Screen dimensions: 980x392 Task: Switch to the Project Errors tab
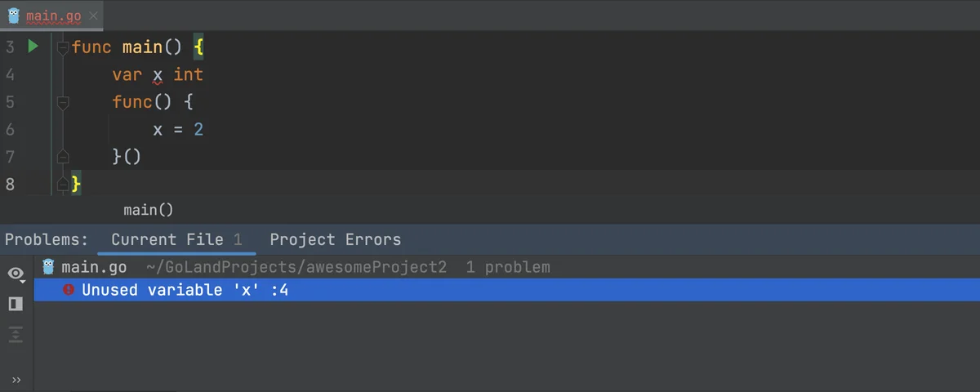pyautogui.click(x=336, y=239)
